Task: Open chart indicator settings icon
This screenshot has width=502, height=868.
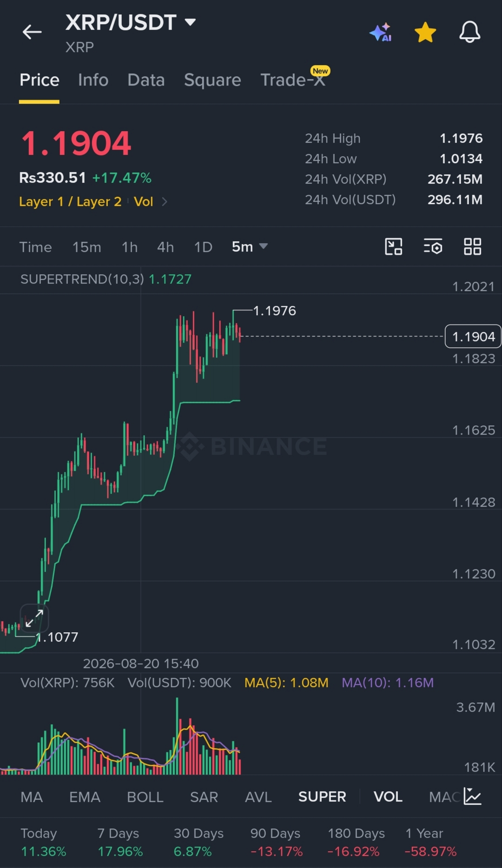Action: (433, 246)
